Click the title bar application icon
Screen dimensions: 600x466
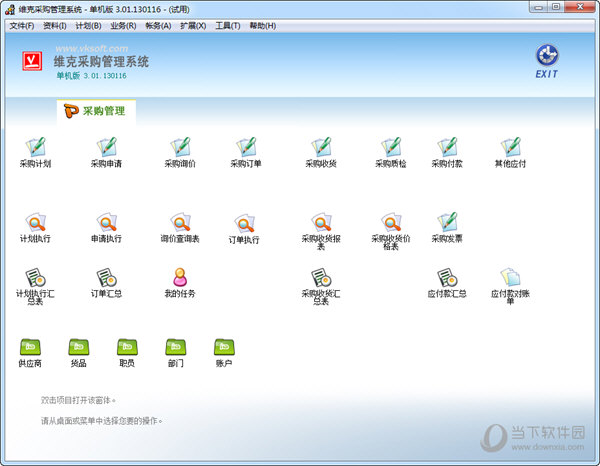click(x=10, y=9)
